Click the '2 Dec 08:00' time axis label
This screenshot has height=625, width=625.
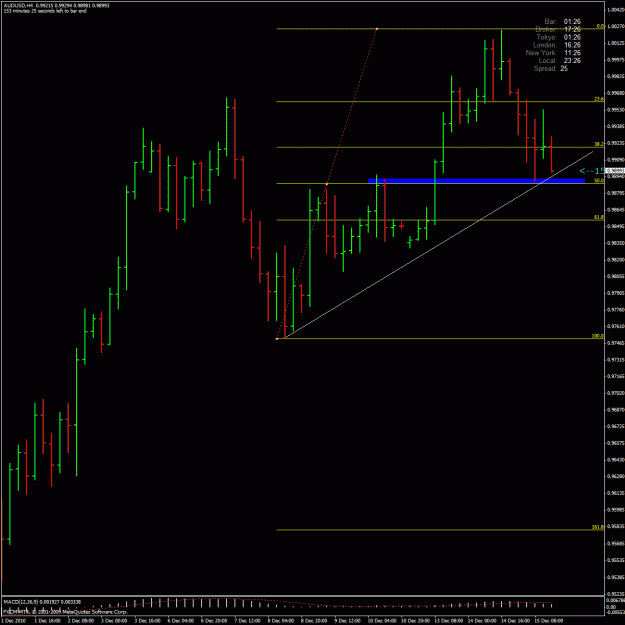pyautogui.click(x=81, y=621)
